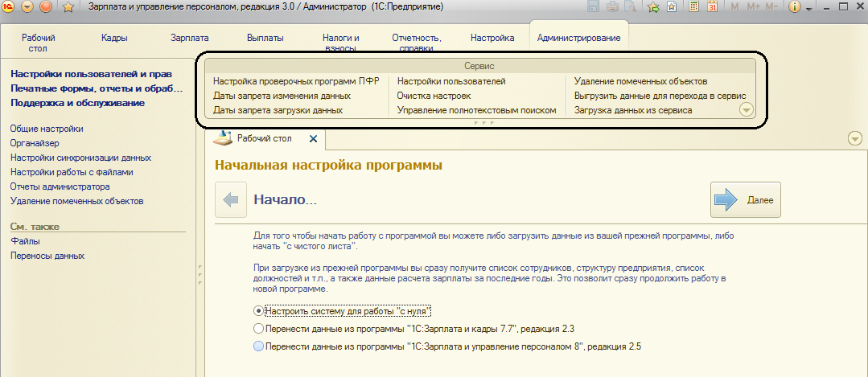Image resolution: width=868 pixels, height=377 pixels.
Task: Open Поддержка и обслуживание
Action: (x=77, y=103)
